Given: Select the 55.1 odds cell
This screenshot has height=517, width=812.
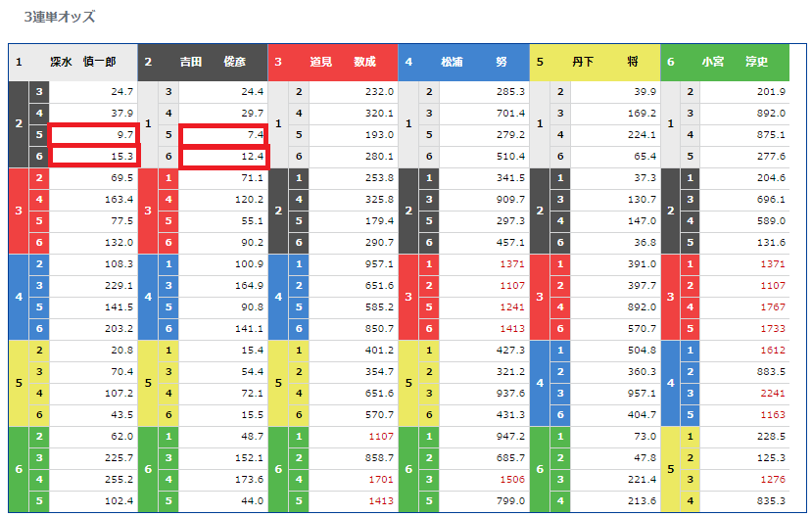Looking at the screenshot, I should 223,221.
